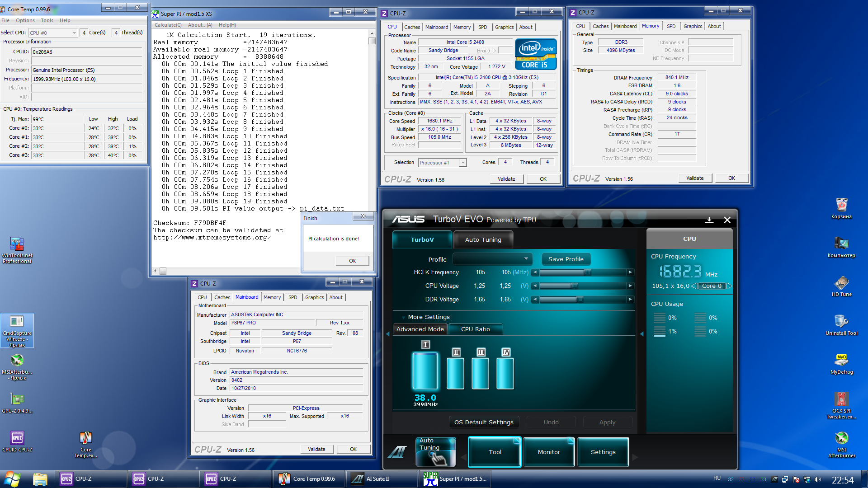Open Windows Explorer from the taskbar
The width and height of the screenshot is (868, 488).
pos(40,479)
